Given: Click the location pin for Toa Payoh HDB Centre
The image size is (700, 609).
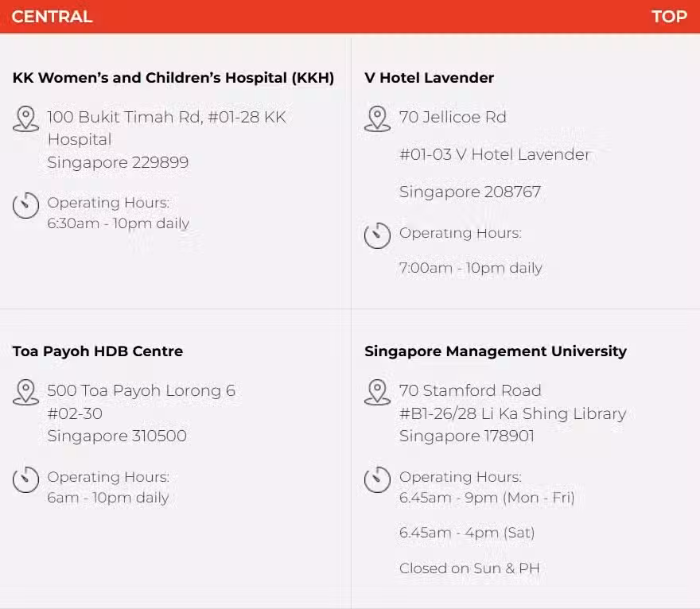Looking at the screenshot, I should (x=26, y=392).
